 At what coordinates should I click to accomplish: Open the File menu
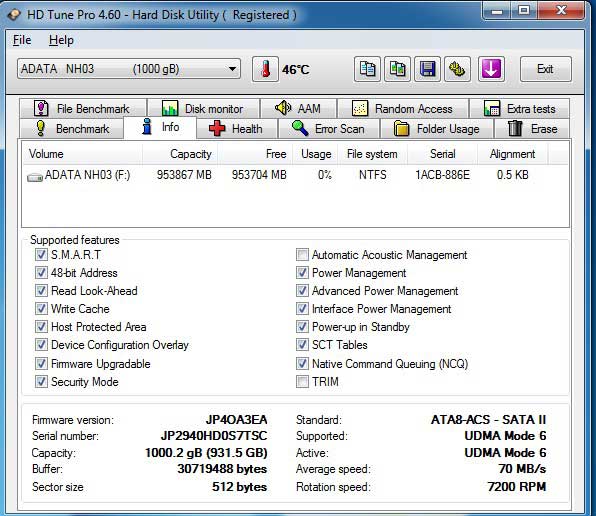point(22,40)
